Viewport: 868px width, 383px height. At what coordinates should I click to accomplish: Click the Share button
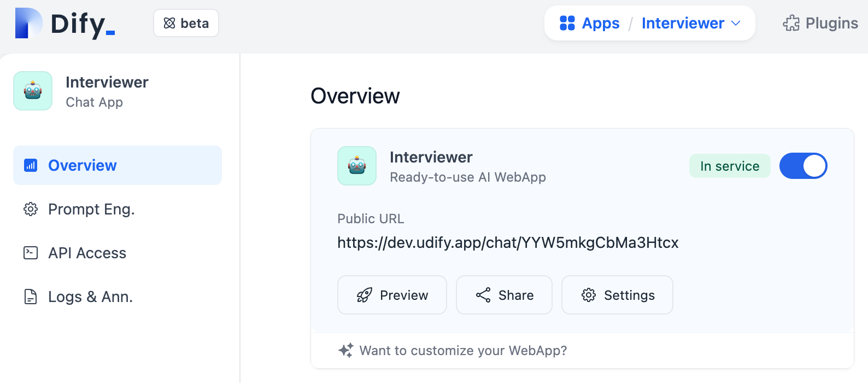(x=504, y=295)
